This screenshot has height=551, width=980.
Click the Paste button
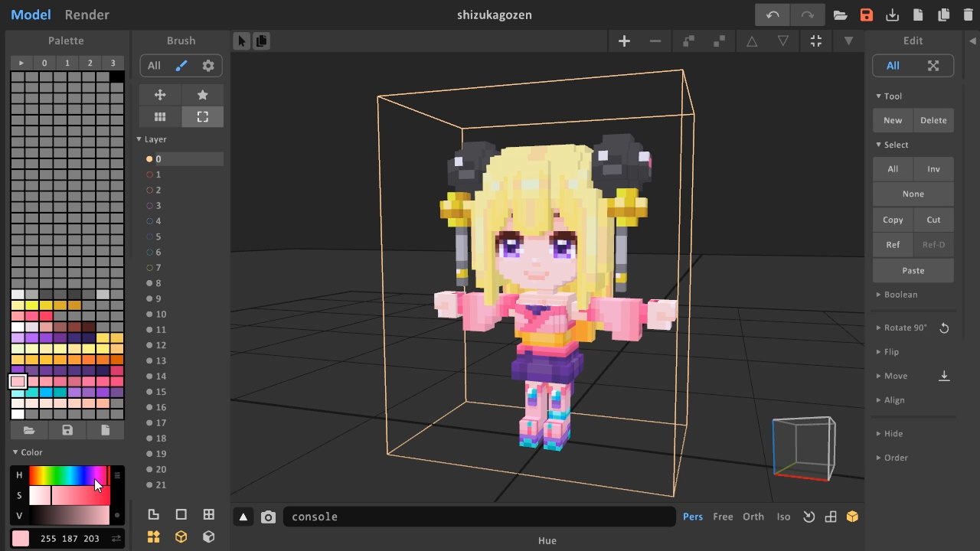click(913, 270)
